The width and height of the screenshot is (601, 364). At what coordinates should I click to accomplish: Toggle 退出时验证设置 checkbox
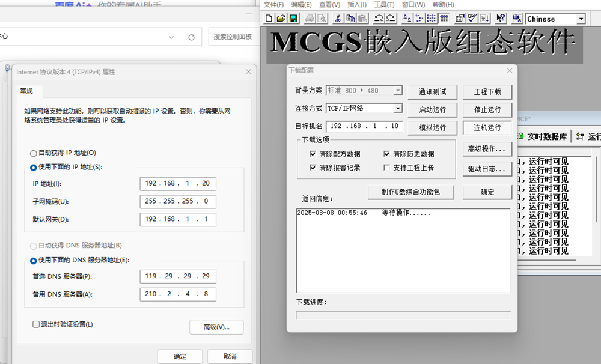[x=36, y=324]
